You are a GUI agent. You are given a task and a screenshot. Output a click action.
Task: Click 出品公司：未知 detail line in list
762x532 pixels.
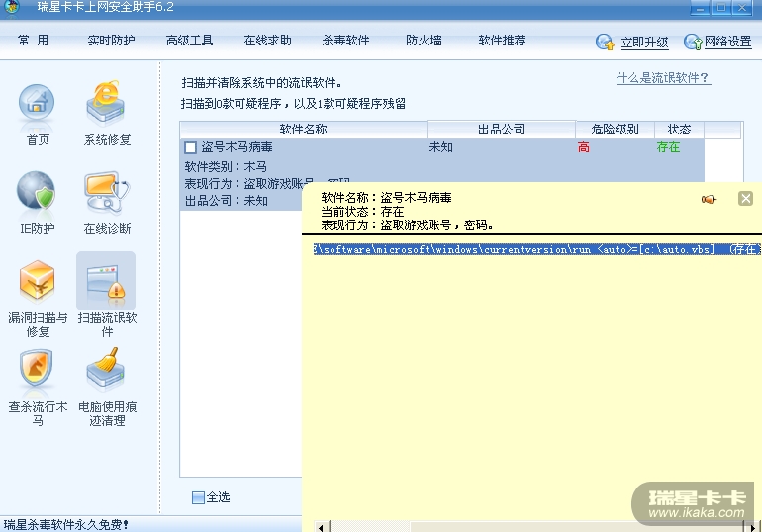click(x=226, y=201)
